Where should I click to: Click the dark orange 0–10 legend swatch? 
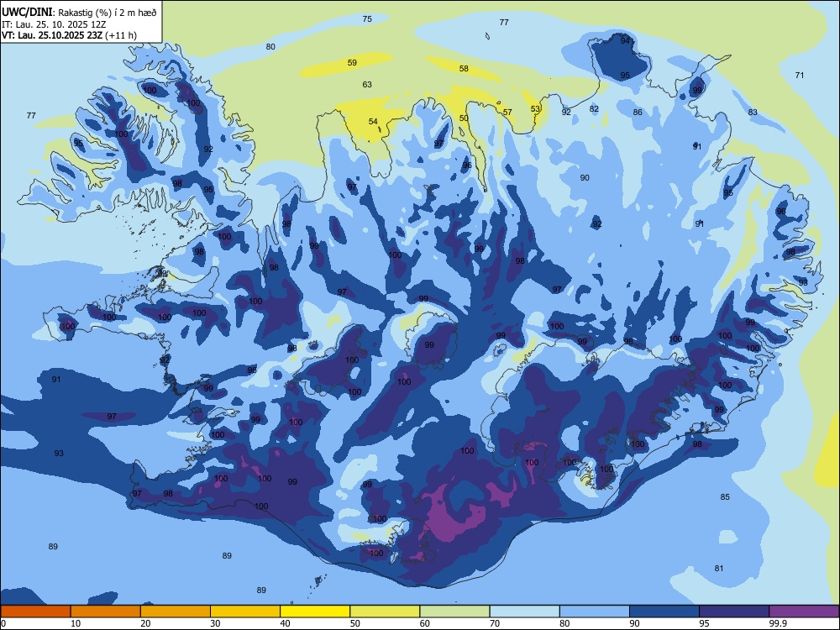[x=35, y=612]
